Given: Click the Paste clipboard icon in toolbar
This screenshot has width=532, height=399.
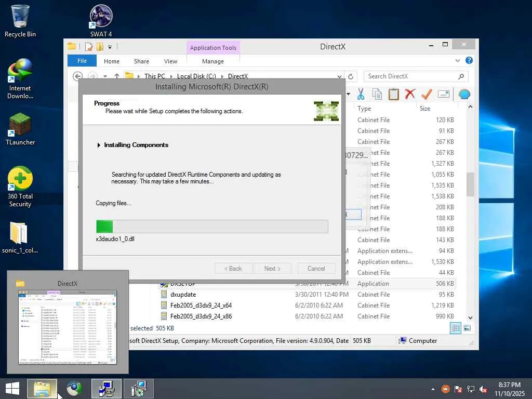Looking at the screenshot, I should tap(394, 94).
